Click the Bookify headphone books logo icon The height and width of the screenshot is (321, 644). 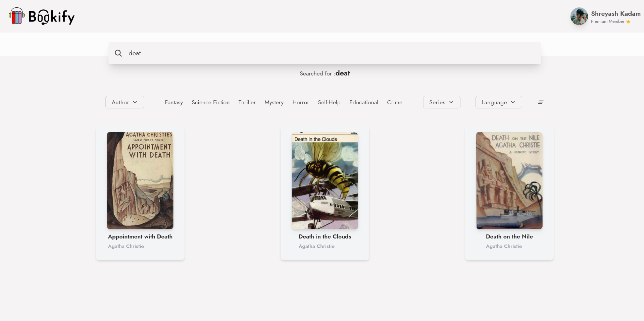[16, 16]
